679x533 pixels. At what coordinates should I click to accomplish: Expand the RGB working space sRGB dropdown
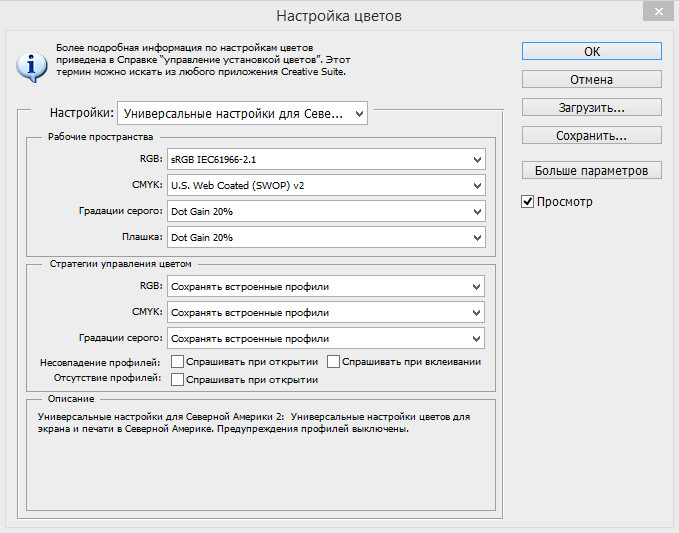[x=325, y=159]
